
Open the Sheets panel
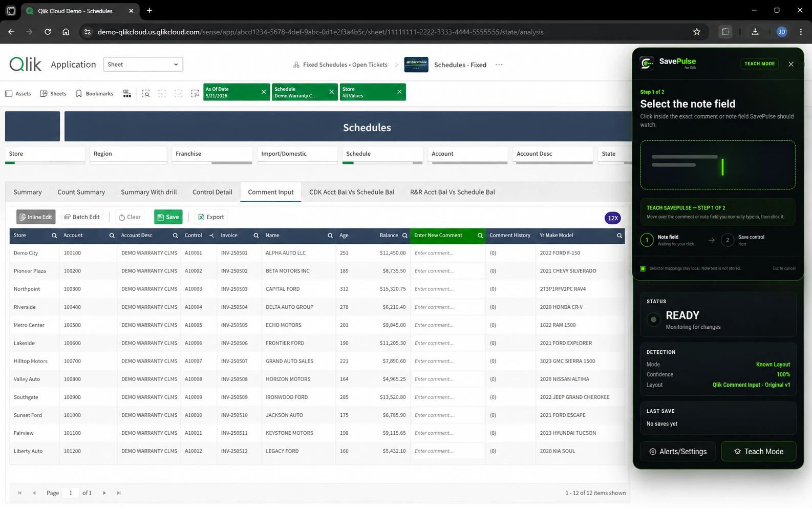(53, 94)
